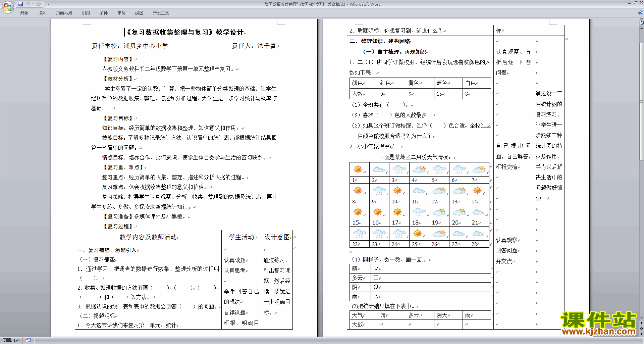Go to the 视图 ribbon tab
The height and width of the screenshot is (344, 644).
(139, 13)
